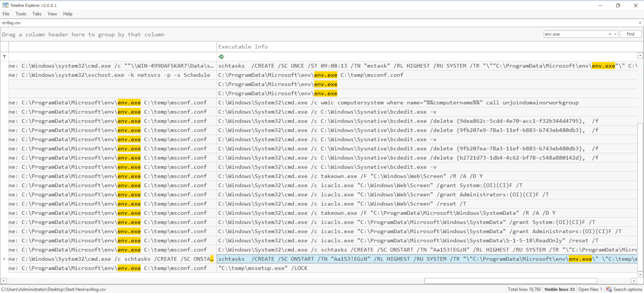
Task: Click the funnel filter icon in the filter row
Action: point(4,56)
